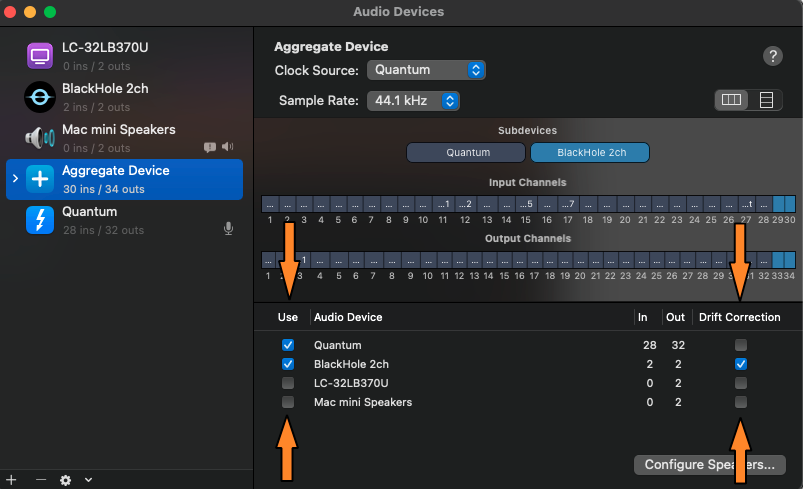Click the Configure Speakers button

coord(710,465)
